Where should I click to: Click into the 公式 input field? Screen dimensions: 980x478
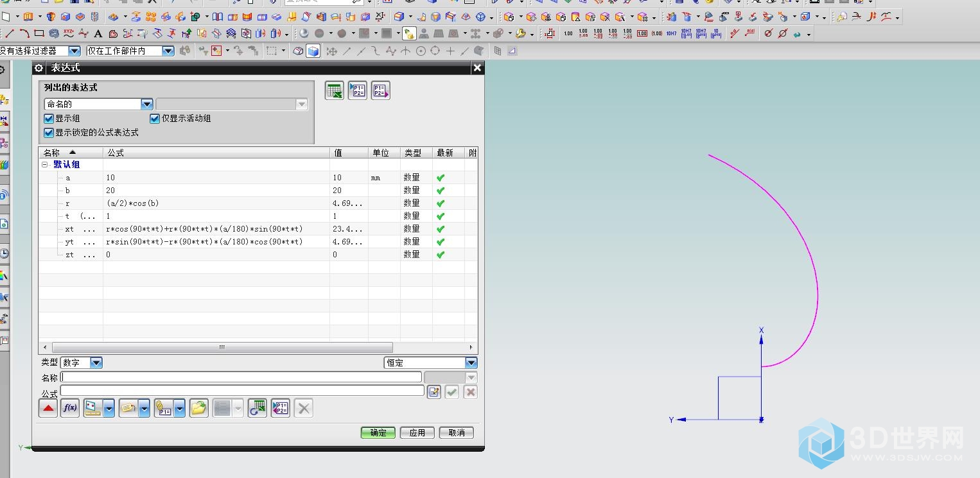coord(242,390)
